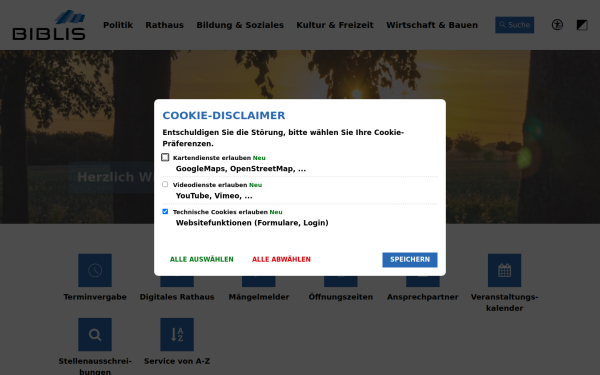Open the Wirtschaft & Bauen menu

point(432,25)
